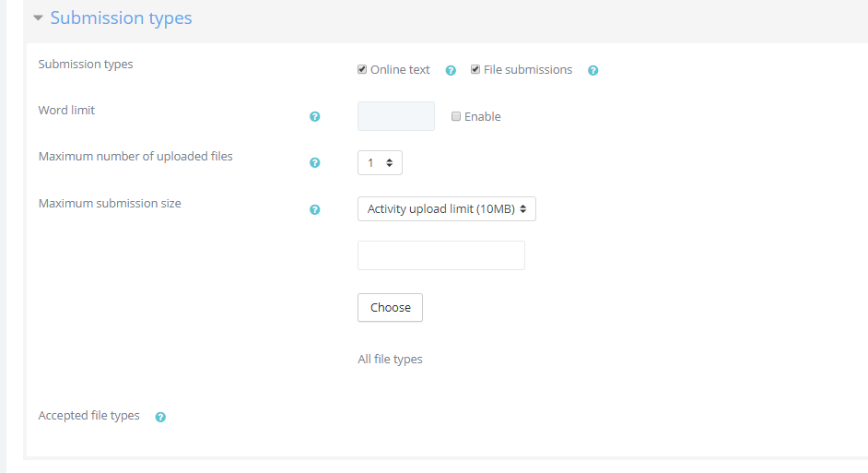Screen dimensions: 868x473
Task: Show help for Maximum number of uploaded files
Action: pyautogui.click(x=315, y=163)
